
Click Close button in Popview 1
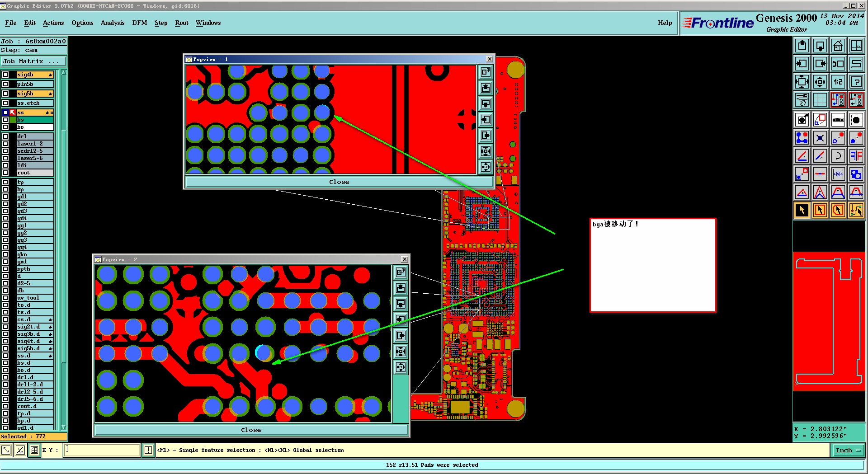pyautogui.click(x=339, y=182)
